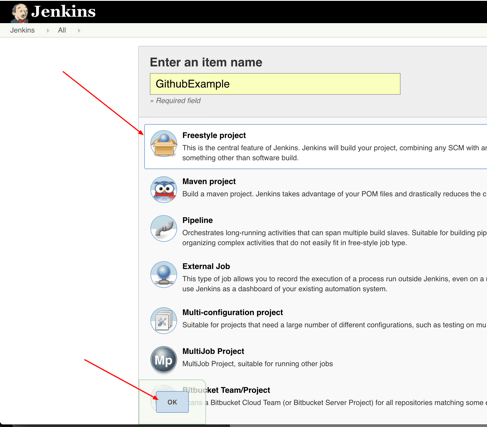The height and width of the screenshot is (427, 487).
Task: Select the Freestyle project box icon
Action: 163,143
